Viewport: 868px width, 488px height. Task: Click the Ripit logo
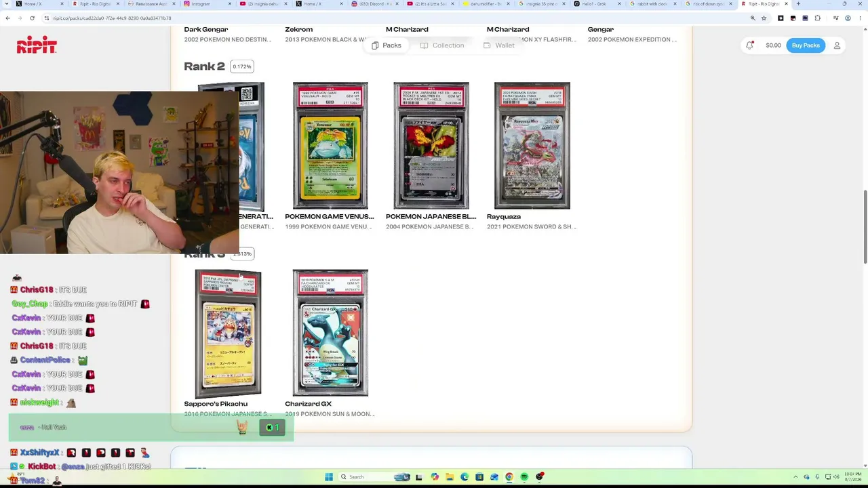[x=37, y=45]
